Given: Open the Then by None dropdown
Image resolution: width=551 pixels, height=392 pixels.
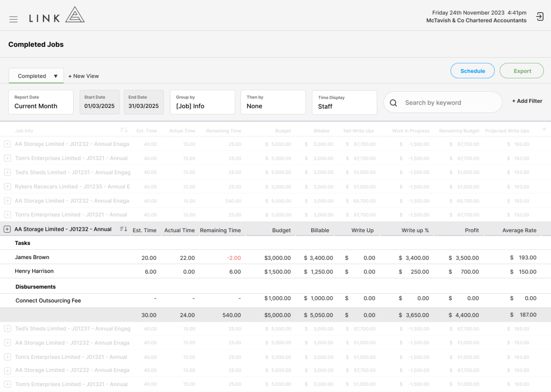Looking at the screenshot, I should [x=273, y=102].
